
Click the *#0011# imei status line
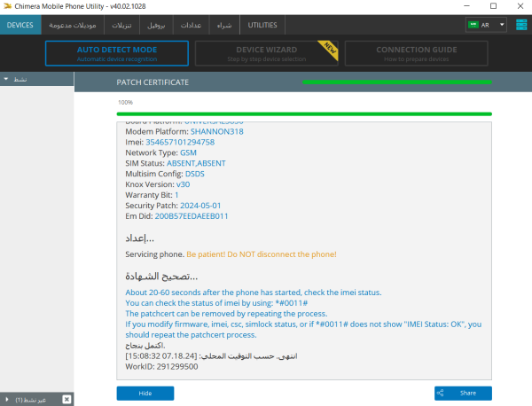(x=216, y=302)
